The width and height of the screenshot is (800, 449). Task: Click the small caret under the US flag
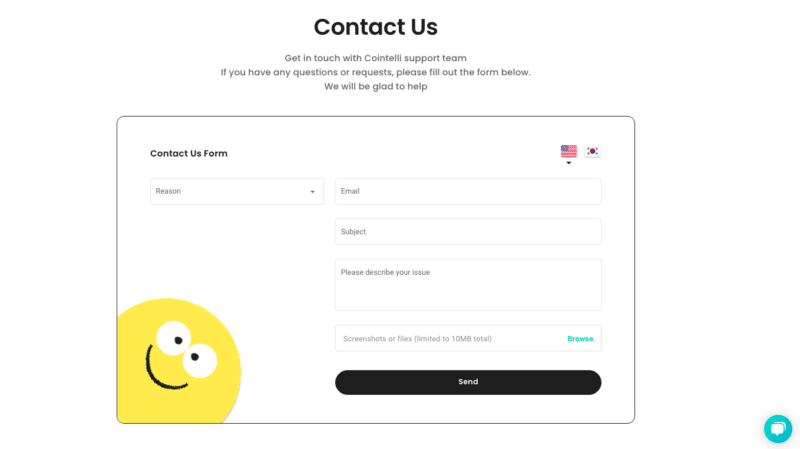tap(568, 163)
